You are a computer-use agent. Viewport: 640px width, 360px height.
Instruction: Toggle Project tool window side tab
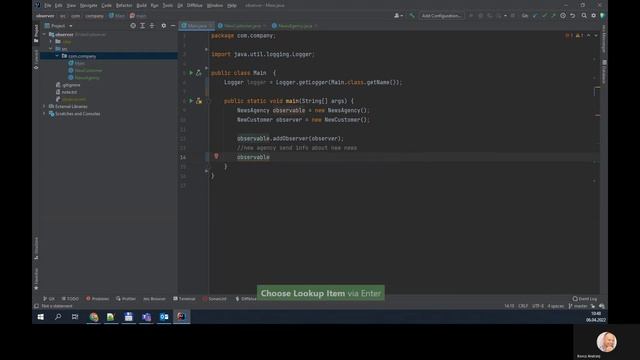pyautogui.click(x=36, y=33)
